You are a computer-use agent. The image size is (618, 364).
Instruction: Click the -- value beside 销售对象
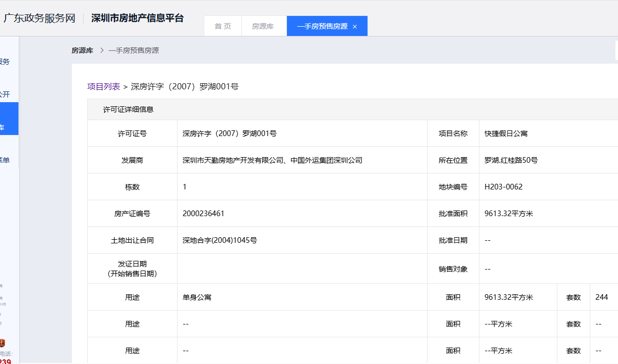pyautogui.click(x=488, y=269)
